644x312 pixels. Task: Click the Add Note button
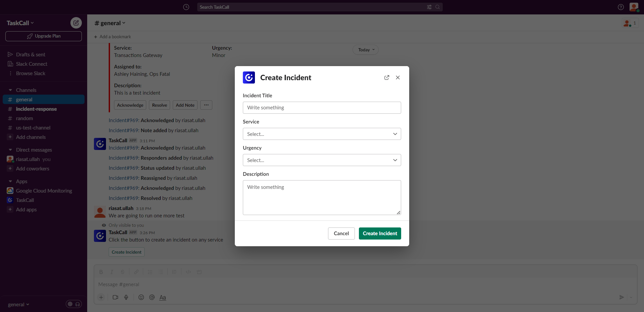[185, 105]
